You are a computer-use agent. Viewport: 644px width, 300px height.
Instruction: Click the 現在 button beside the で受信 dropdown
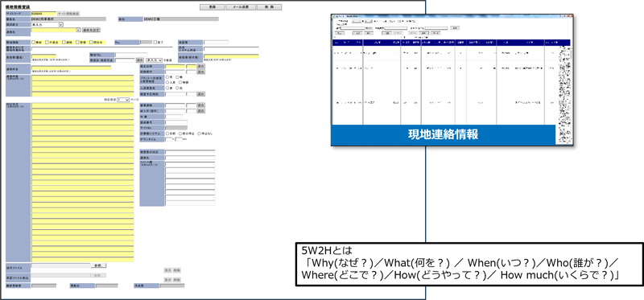139,60
